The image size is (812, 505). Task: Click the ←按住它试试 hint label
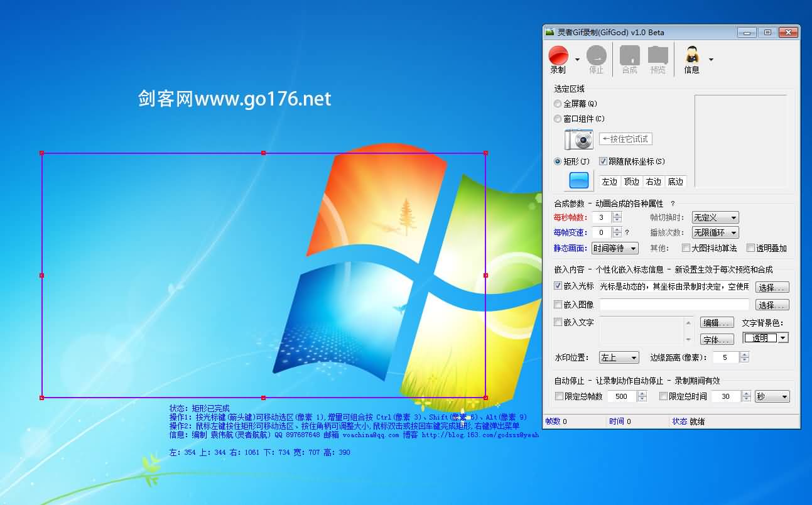[625, 139]
